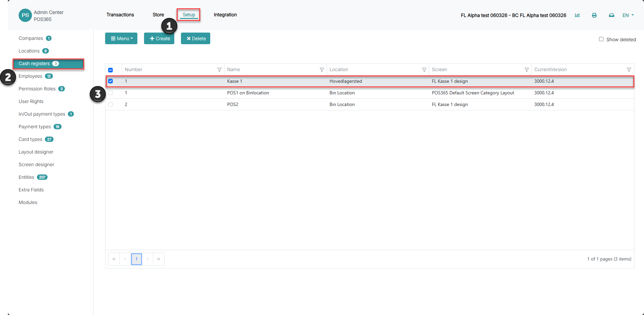Go to first page of results
This screenshot has height=315, width=644.
(114, 259)
